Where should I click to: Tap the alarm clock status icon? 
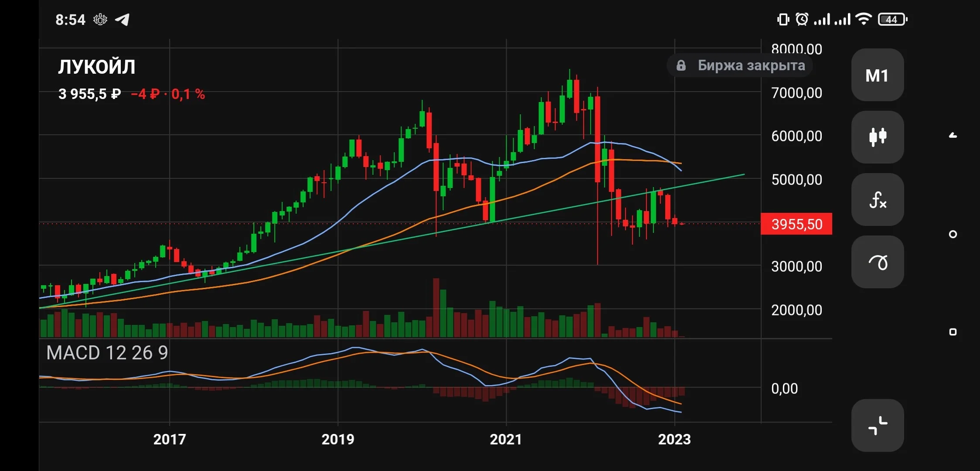(x=802, y=19)
